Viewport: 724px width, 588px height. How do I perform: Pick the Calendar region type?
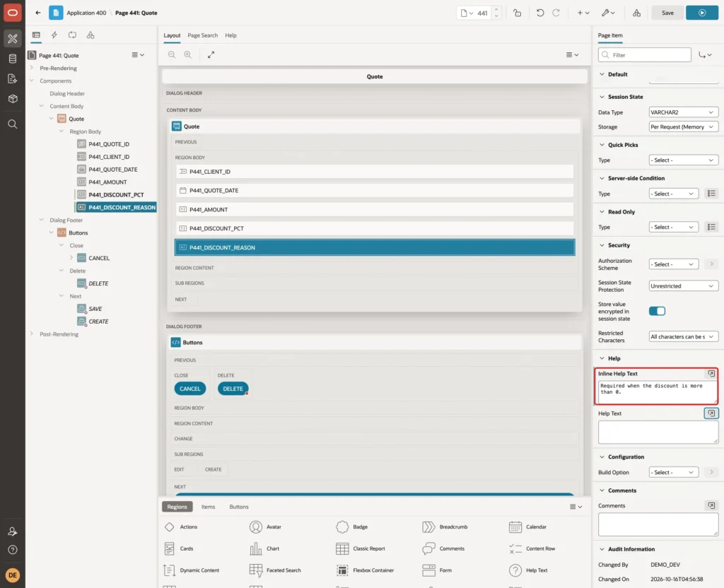pyautogui.click(x=527, y=527)
